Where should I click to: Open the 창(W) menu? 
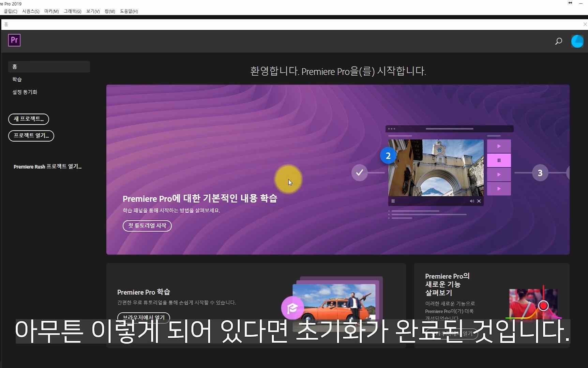tap(110, 11)
